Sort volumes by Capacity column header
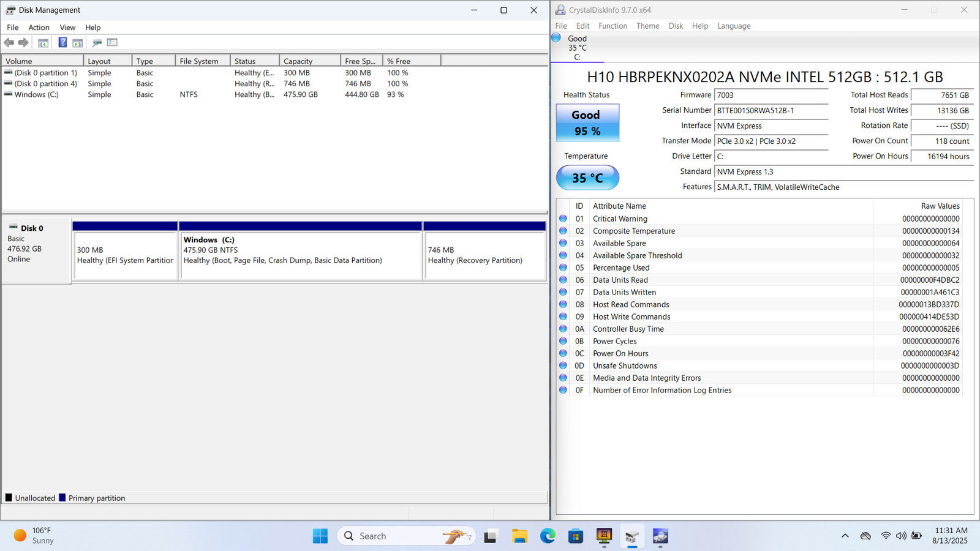The image size is (980, 551). click(x=309, y=61)
